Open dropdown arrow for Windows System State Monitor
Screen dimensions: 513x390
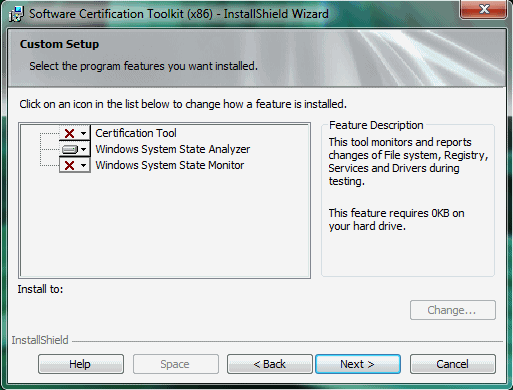[x=83, y=165]
